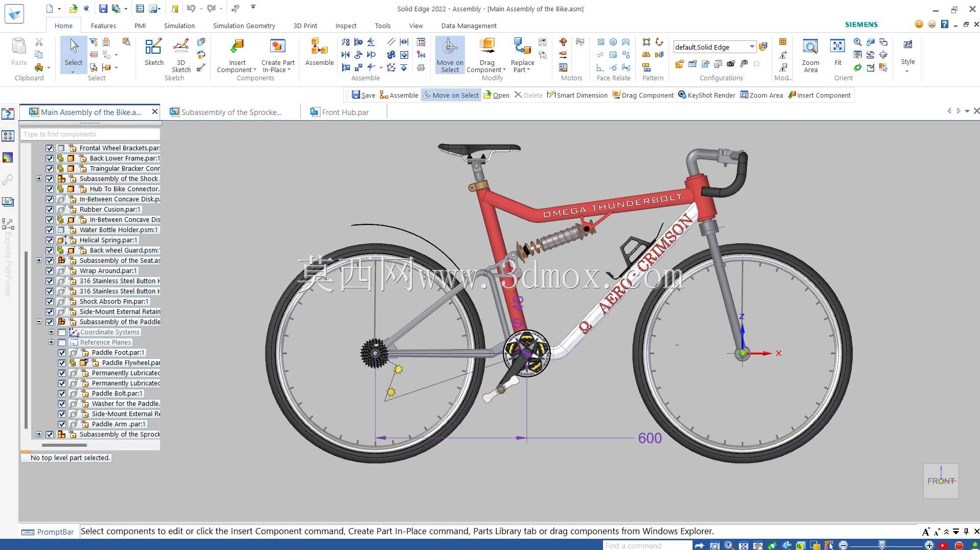Close the Main Assembly document tab
The width and height of the screenshot is (980, 550).
click(x=154, y=111)
